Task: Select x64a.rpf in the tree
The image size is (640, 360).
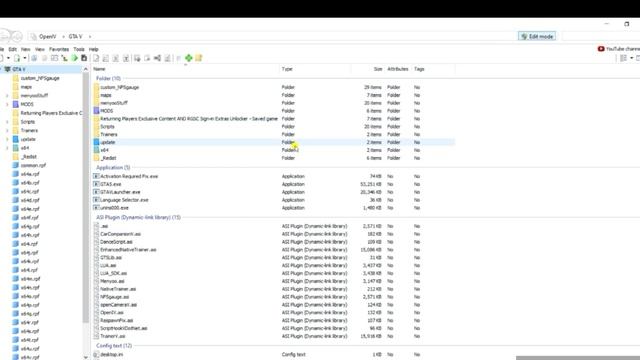Action: tap(30, 174)
